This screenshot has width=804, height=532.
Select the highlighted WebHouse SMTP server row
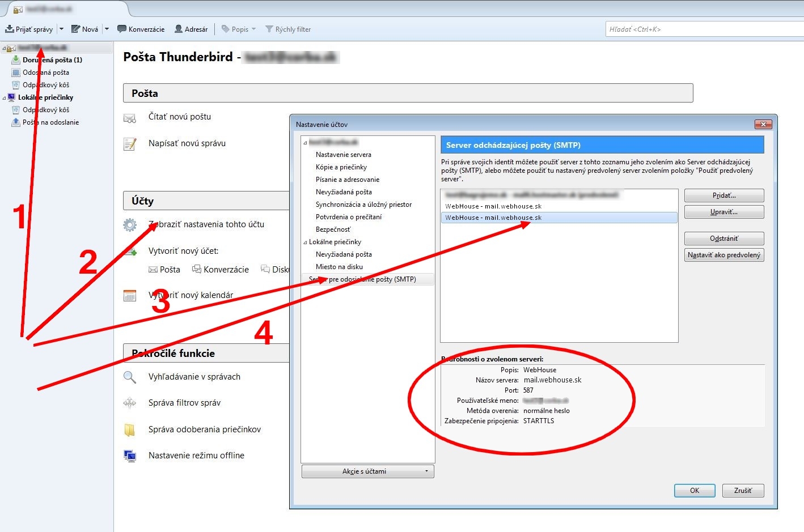tap(558, 218)
